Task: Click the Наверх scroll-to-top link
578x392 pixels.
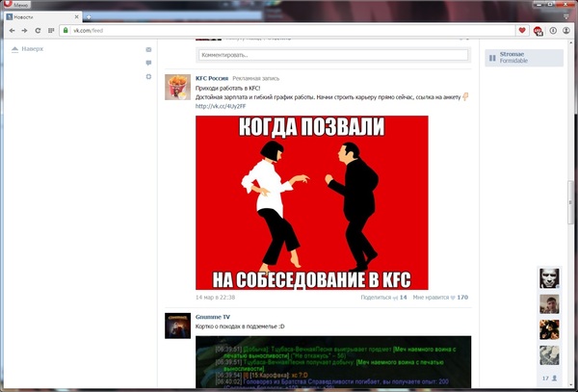Action: [27, 49]
